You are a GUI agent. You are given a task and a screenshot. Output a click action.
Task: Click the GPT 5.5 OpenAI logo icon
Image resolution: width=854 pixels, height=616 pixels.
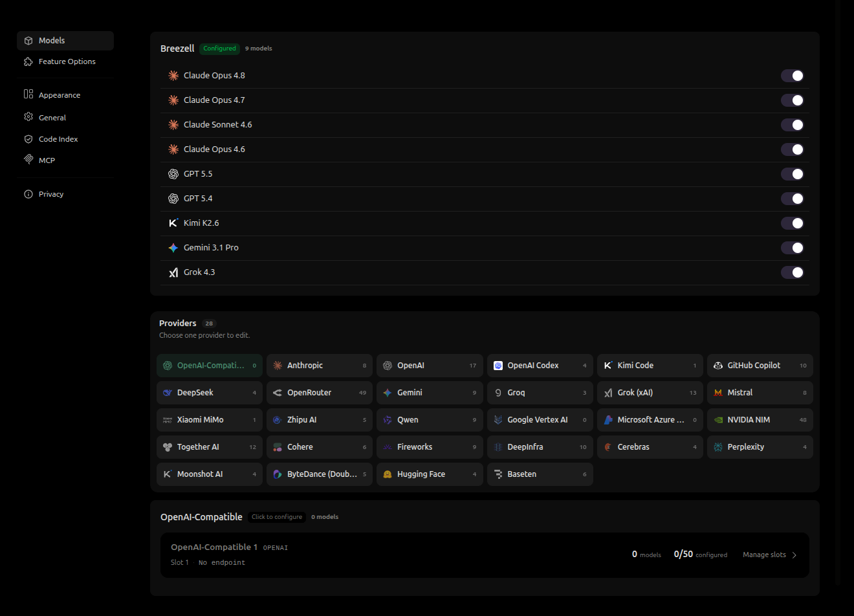point(173,174)
